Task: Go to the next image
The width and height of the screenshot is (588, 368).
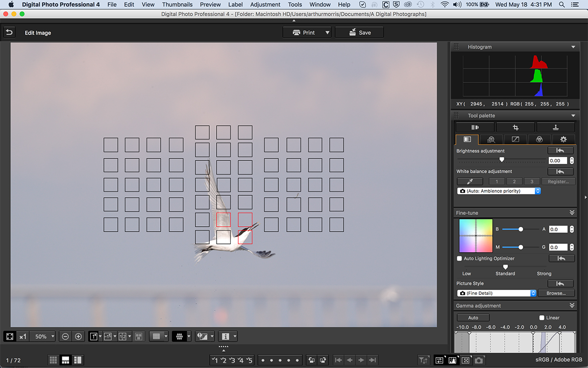Action: [361, 360]
